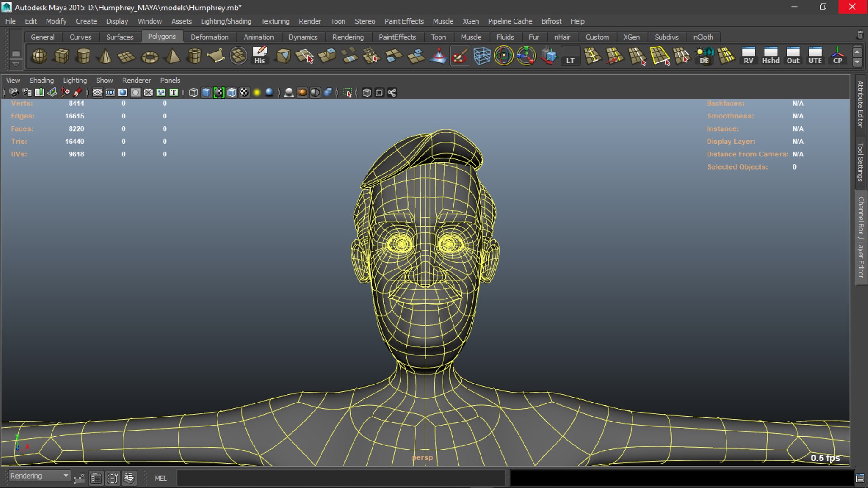Switch to the Subdivs shelf tab
Viewport: 868px width, 488px height.
[x=666, y=37]
